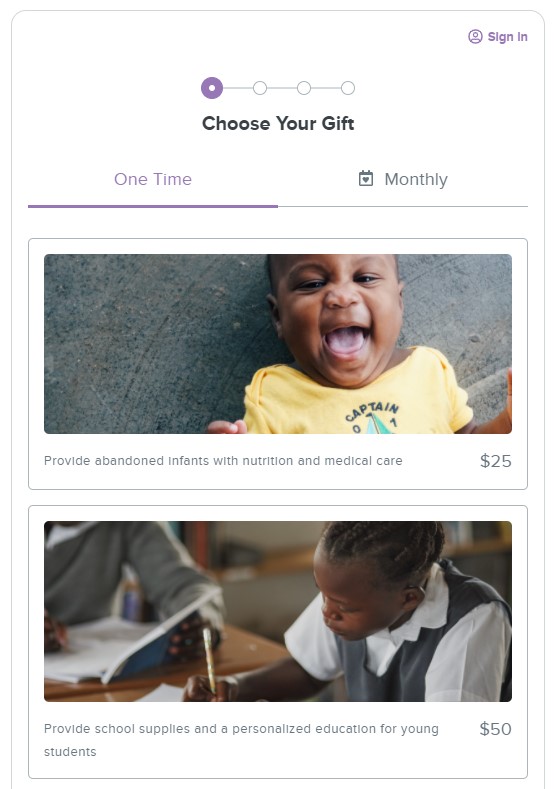Viewport: 556px width, 789px height.
Task: Click the student writing at desk photo
Action: point(278,611)
